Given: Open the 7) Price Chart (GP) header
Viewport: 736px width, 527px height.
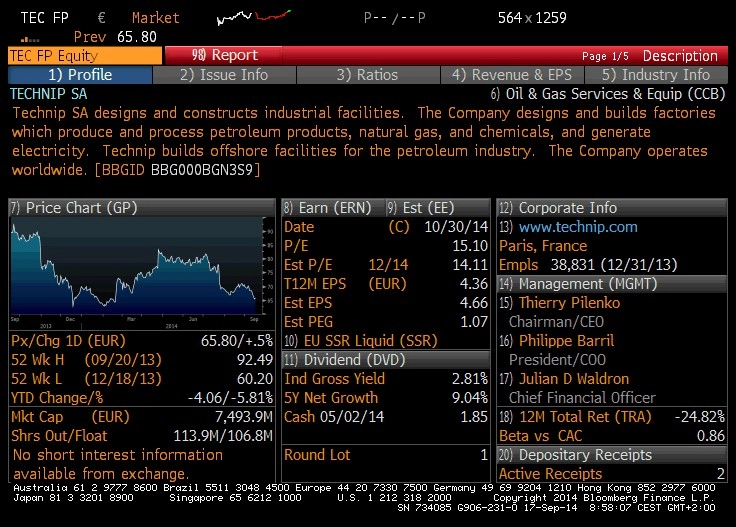Looking at the screenshot, I should (x=142, y=207).
